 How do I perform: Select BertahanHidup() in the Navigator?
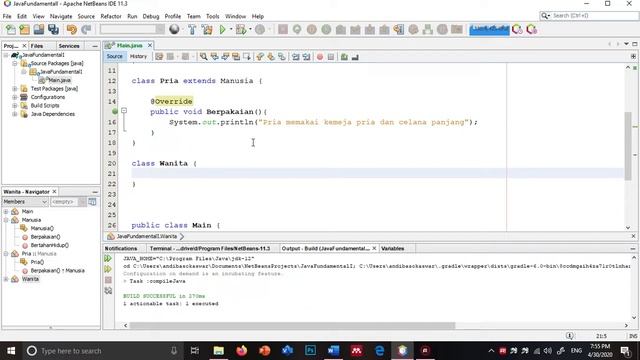(x=49, y=245)
